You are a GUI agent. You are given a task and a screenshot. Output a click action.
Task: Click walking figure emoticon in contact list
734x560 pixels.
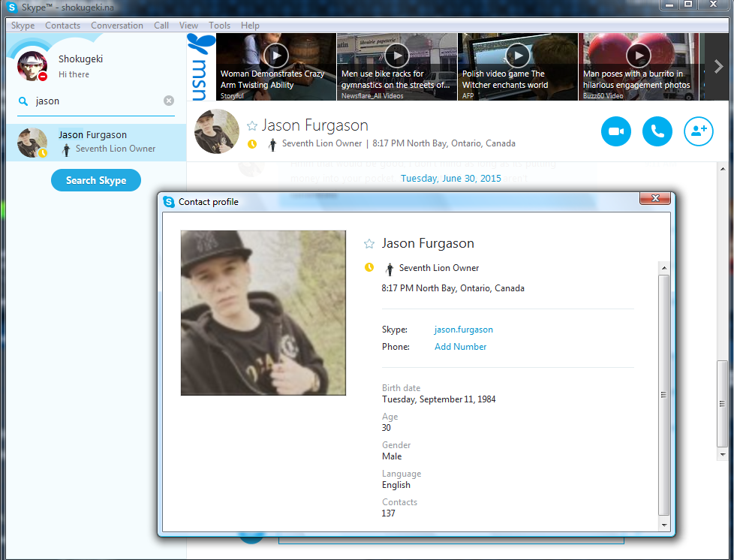coord(66,149)
